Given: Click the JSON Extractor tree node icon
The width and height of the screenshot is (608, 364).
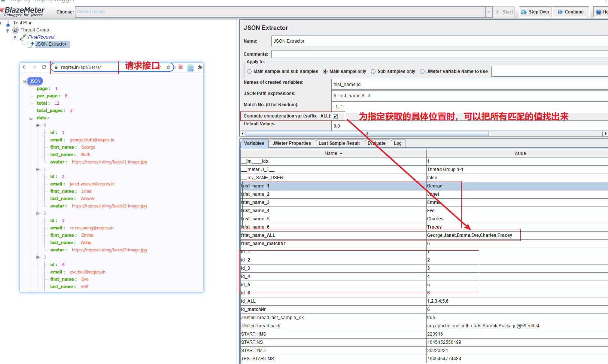Looking at the screenshot, I should click(x=31, y=44).
